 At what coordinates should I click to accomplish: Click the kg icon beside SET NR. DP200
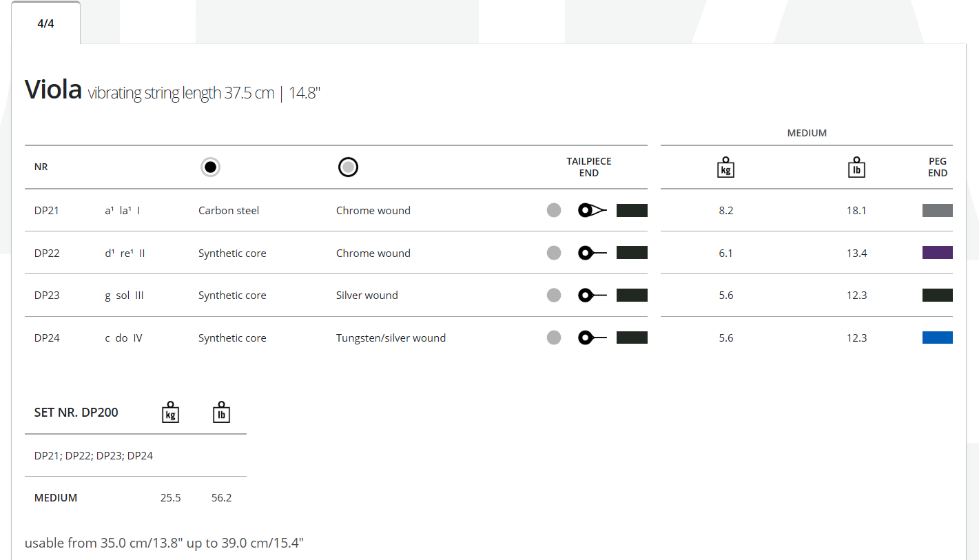[170, 412]
